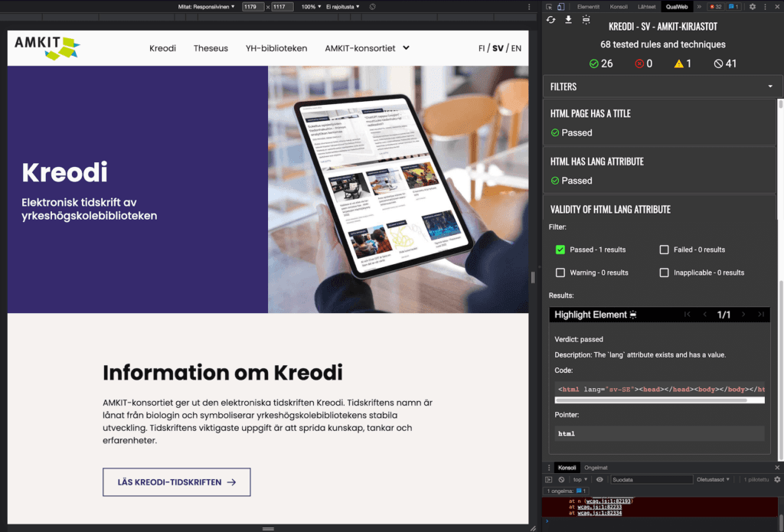Select the QualWeb tab
The width and height of the screenshot is (784, 532).
[677, 6]
